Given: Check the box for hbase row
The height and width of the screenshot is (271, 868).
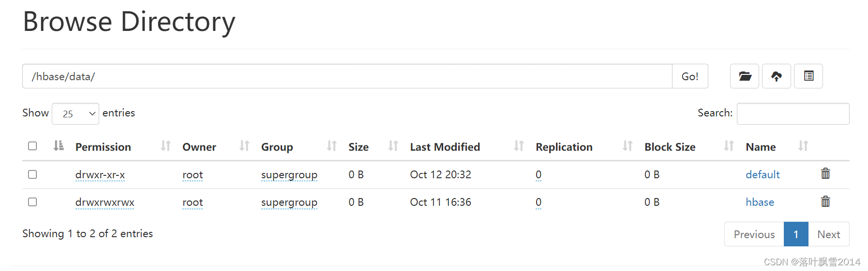Looking at the screenshot, I should (x=32, y=202).
